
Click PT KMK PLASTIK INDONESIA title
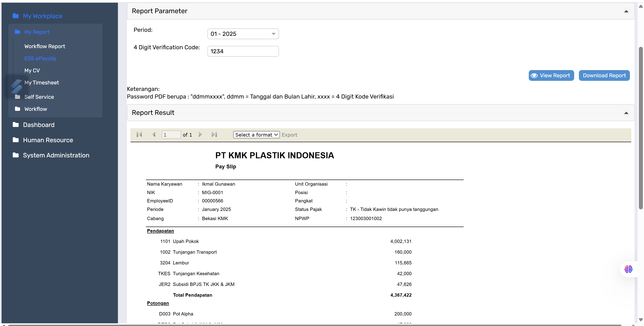tap(275, 155)
